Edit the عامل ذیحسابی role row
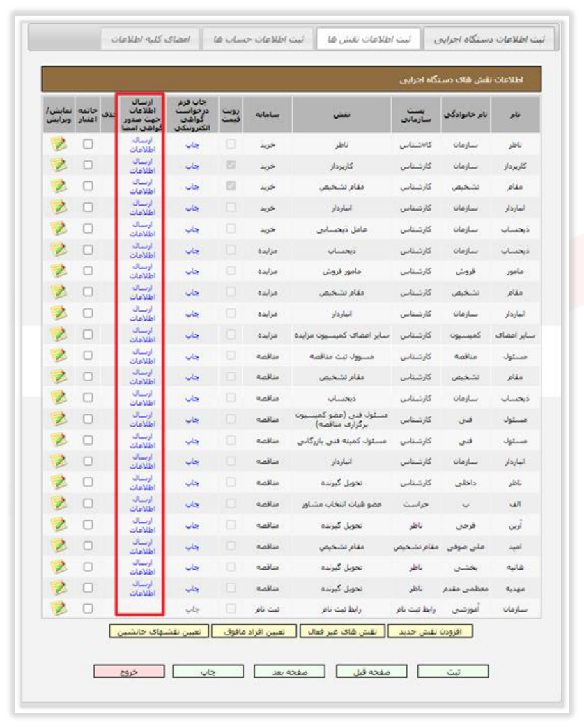 tap(59, 229)
